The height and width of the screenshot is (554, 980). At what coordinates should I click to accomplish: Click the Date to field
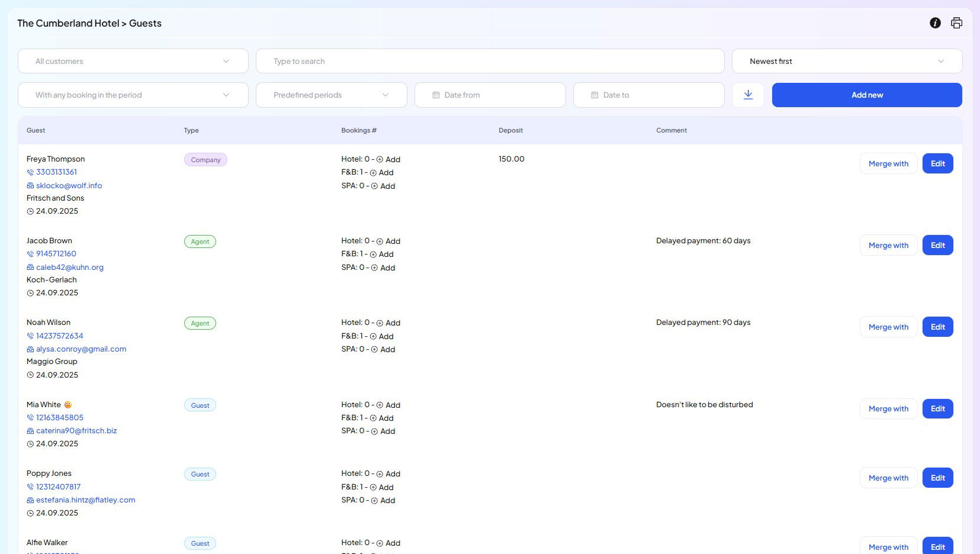coord(648,95)
